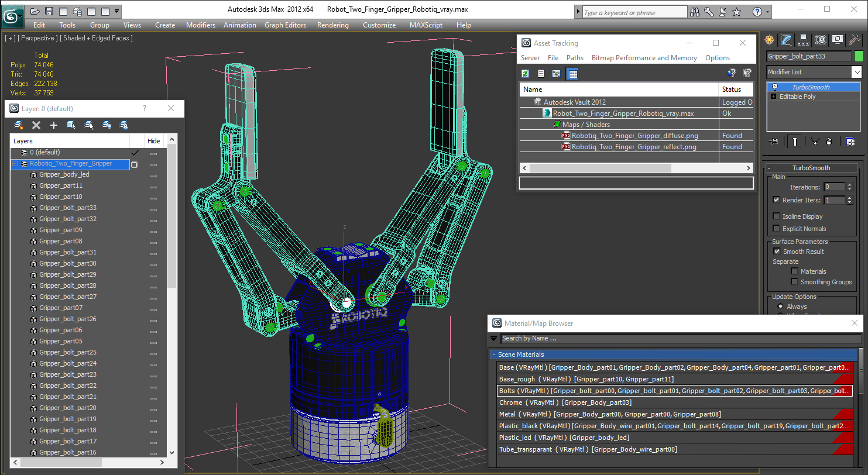Expand the InfoCenter search field arrow

point(578,12)
